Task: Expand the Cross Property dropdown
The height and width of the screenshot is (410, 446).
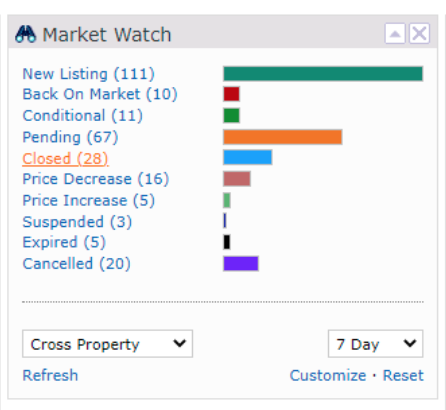Action: click(107, 344)
